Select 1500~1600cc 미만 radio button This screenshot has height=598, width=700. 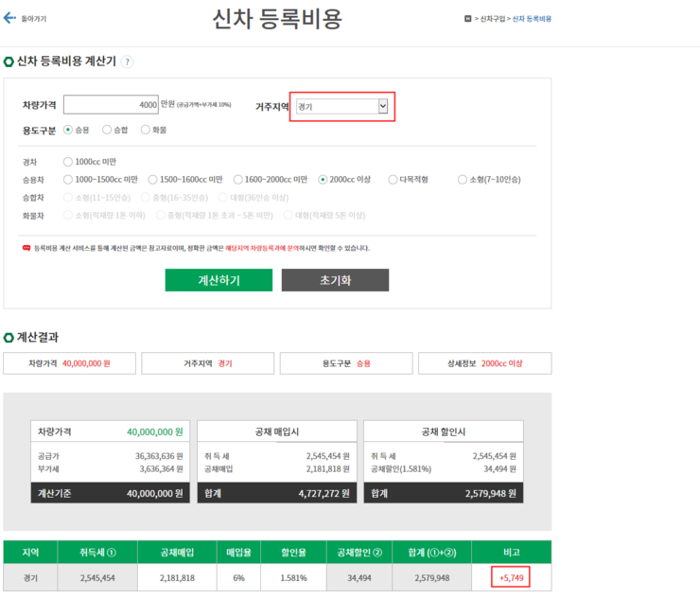click(x=153, y=179)
